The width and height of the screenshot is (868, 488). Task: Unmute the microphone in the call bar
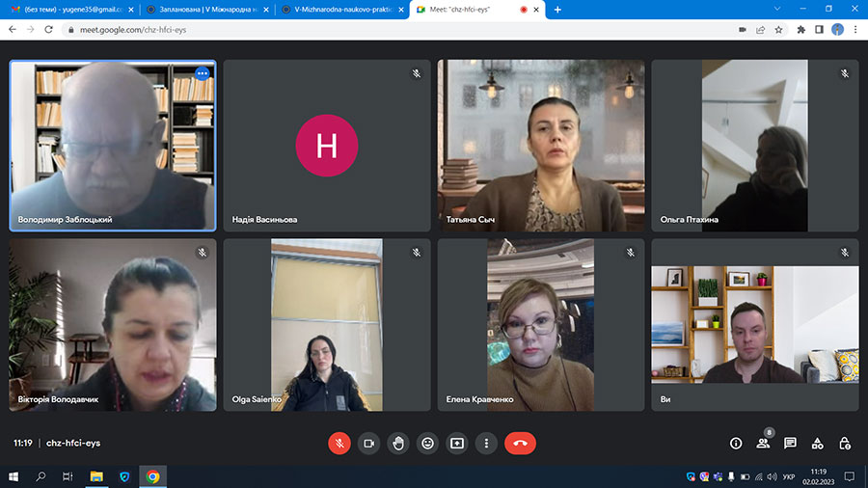click(x=339, y=444)
